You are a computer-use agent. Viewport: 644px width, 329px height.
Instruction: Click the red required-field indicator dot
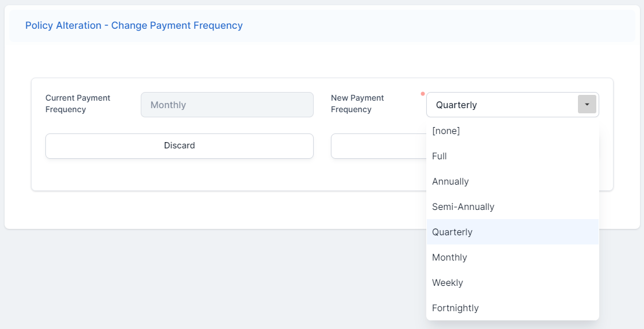tap(422, 93)
